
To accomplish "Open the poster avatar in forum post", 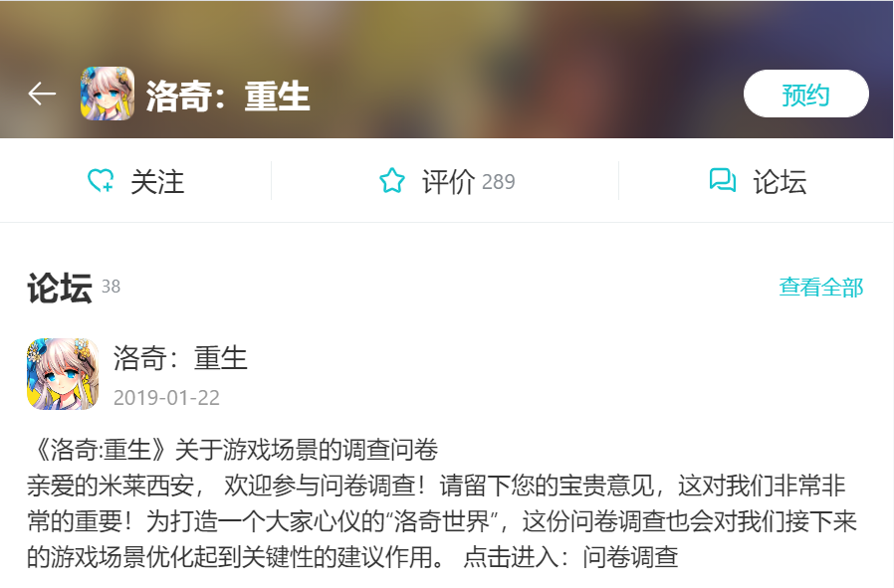I will (63, 374).
